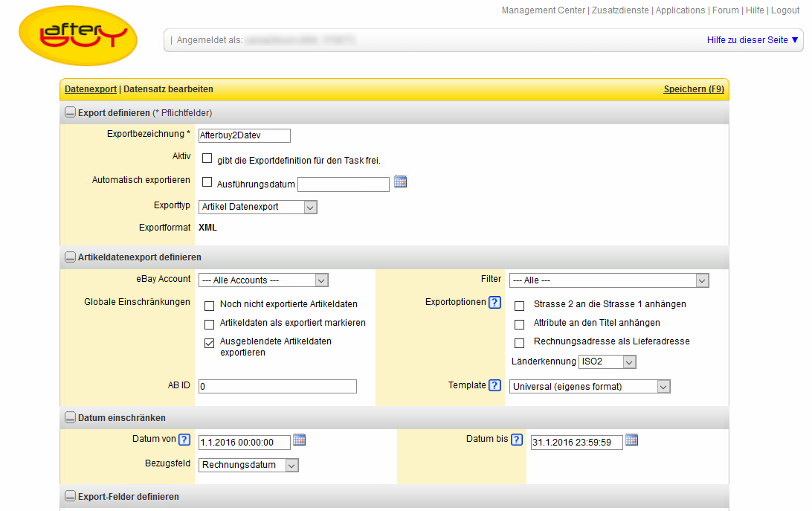Open calendar picker for Ausführungsdatum

tap(400, 181)
